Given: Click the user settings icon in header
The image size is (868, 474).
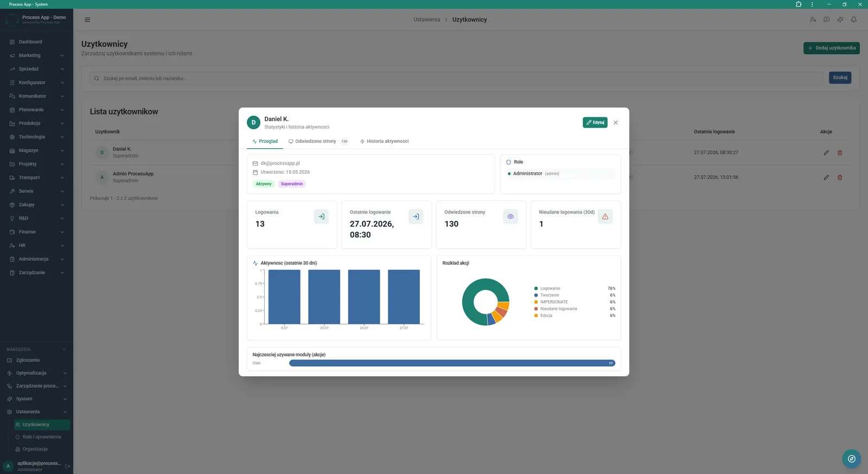Looking at the screenshot, I should point(813,20).
